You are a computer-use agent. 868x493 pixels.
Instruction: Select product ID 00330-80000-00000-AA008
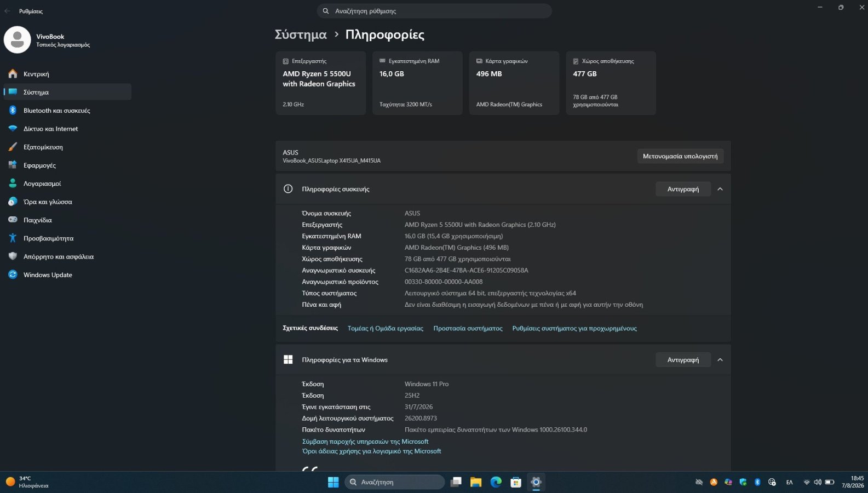point(444,282)
